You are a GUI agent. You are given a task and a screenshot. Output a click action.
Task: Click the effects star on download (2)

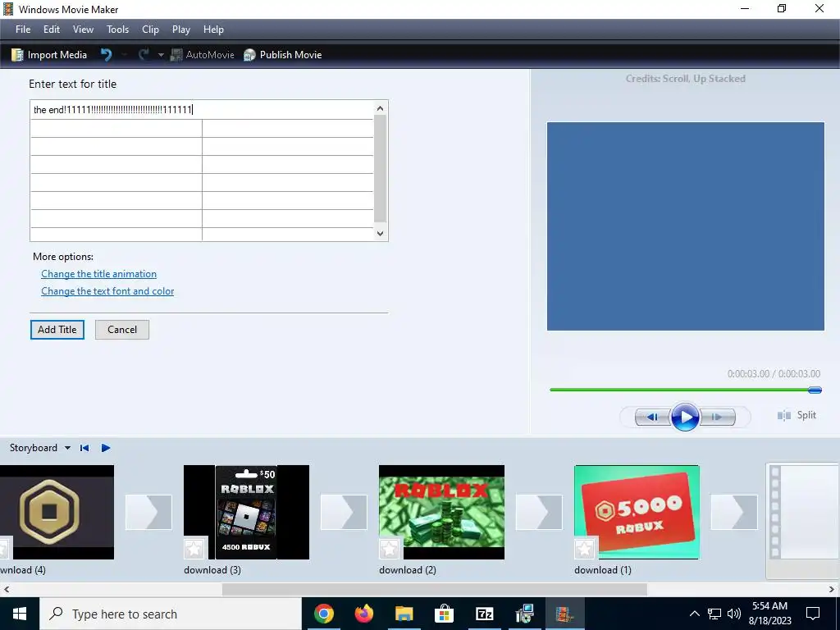click(390, 549)
